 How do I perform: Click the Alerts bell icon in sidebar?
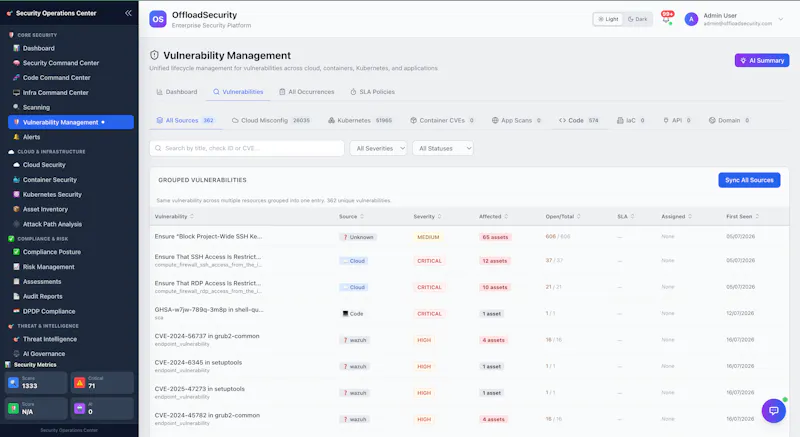[16, 137]
